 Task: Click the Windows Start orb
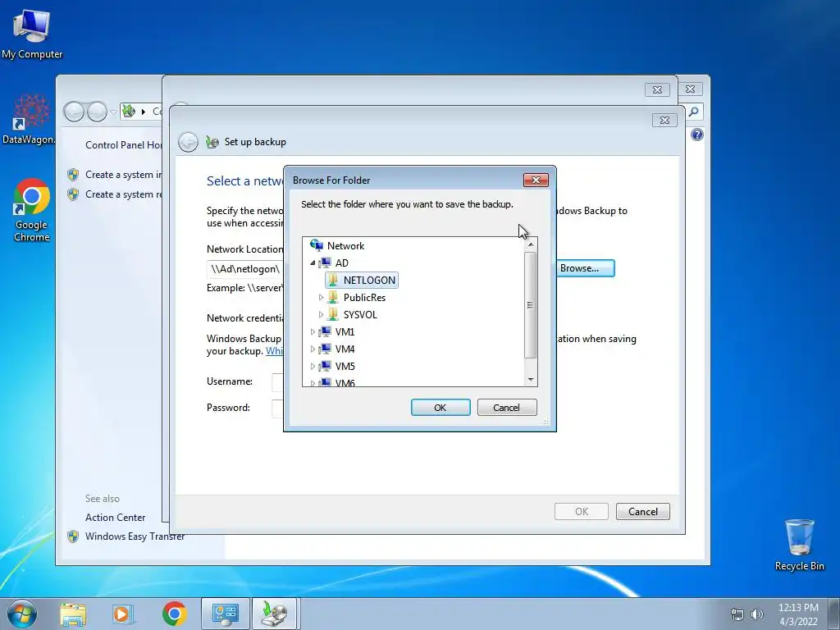tap(22, 614)
